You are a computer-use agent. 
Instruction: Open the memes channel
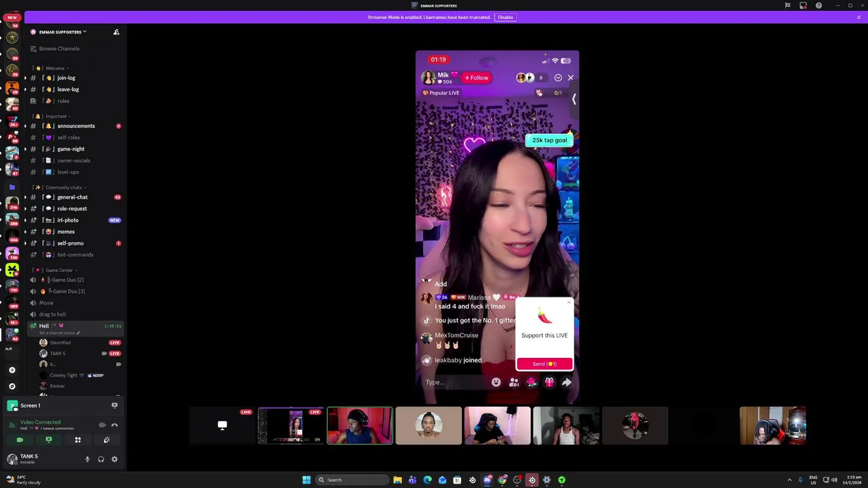pyautogui.click(x=75, y=232)
